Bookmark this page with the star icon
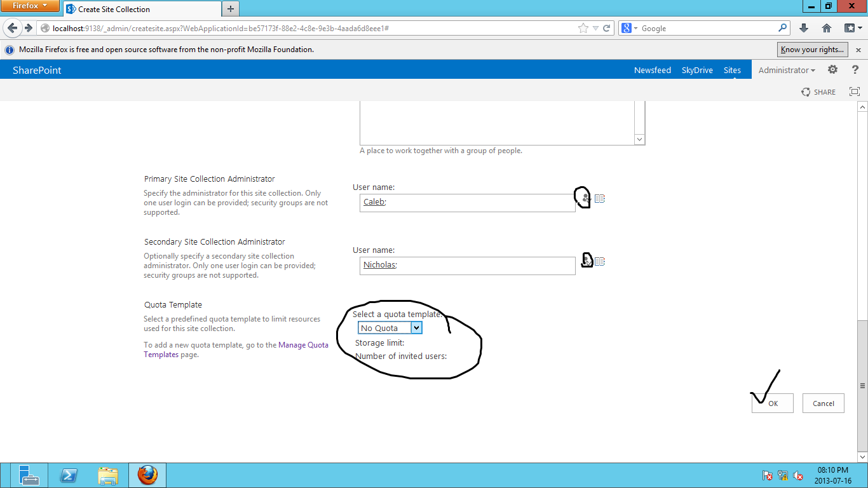 (x=583, y=28)
